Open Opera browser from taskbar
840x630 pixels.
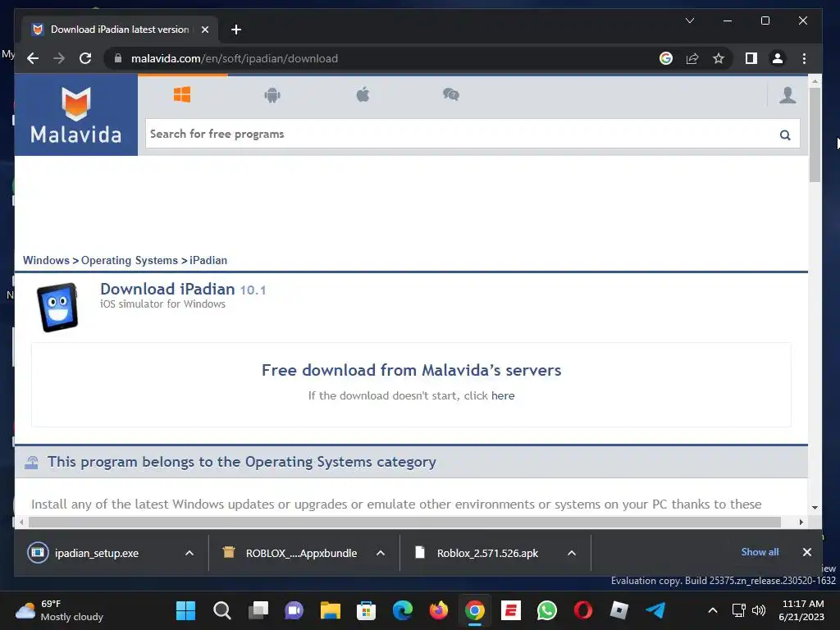tap(583, 610)
